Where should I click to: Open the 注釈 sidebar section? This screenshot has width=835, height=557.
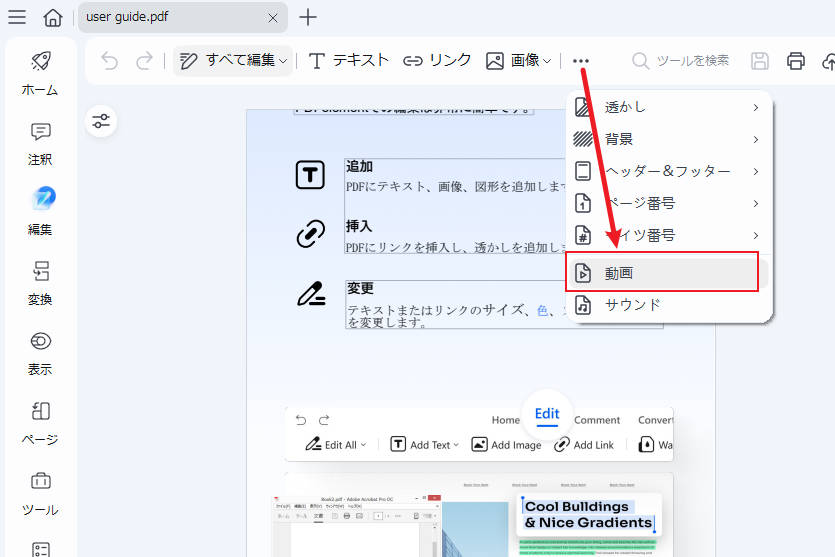tap(40, 144)
